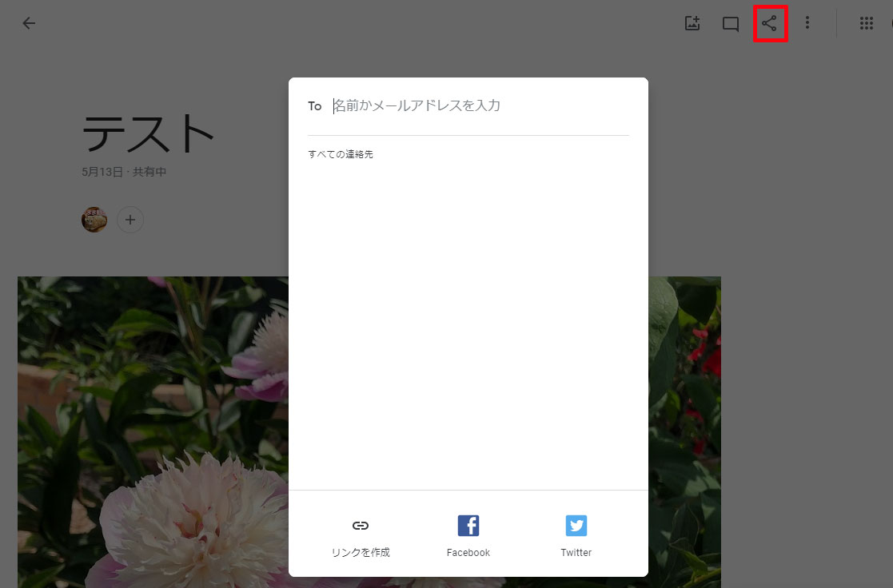Click the リンクを作成 label
The image size is (893, 588).
tap(361, 552)
